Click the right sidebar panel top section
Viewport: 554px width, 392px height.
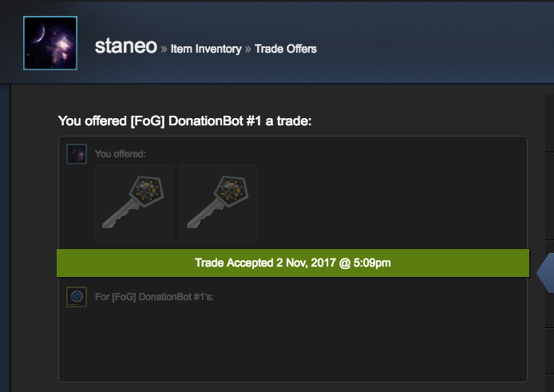coord(550,124)
